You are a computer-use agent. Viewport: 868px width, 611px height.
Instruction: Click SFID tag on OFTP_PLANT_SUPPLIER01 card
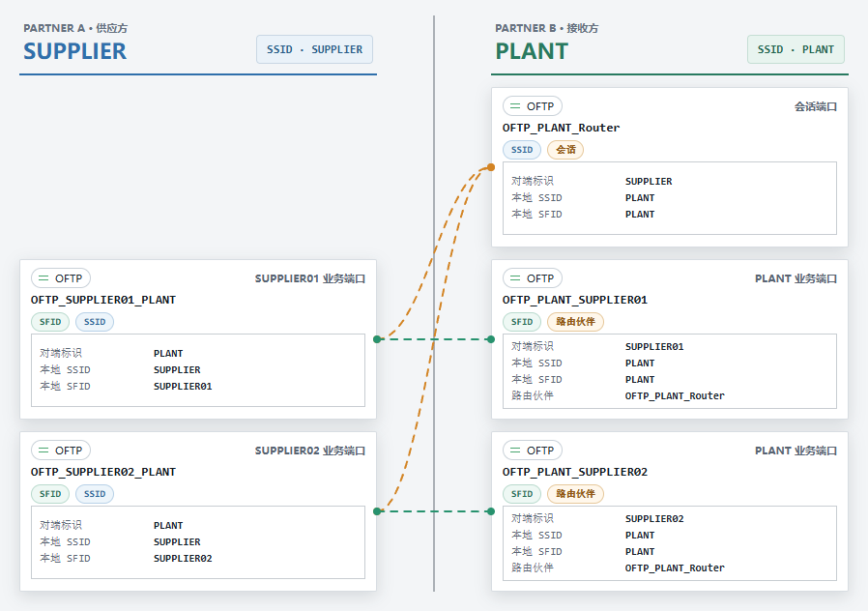pyautogui.click(x=521, y=322)
